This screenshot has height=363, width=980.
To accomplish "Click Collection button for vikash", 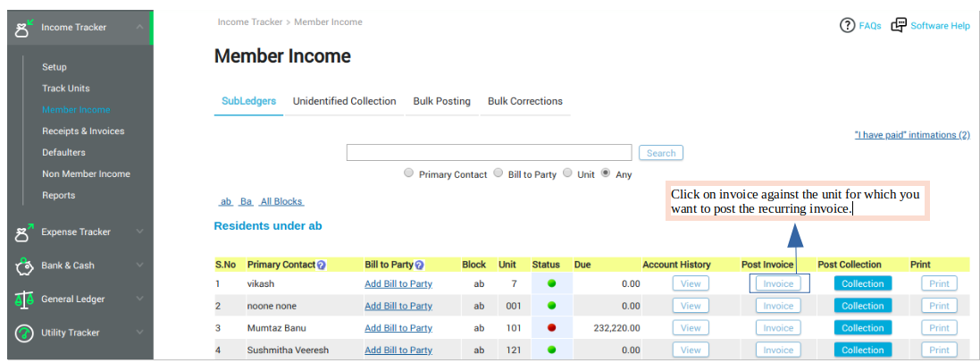I will [x=862, y=283].
